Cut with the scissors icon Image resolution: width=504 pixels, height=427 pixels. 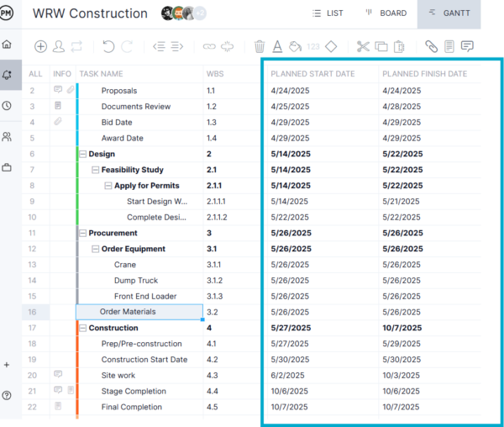(363, 46)
